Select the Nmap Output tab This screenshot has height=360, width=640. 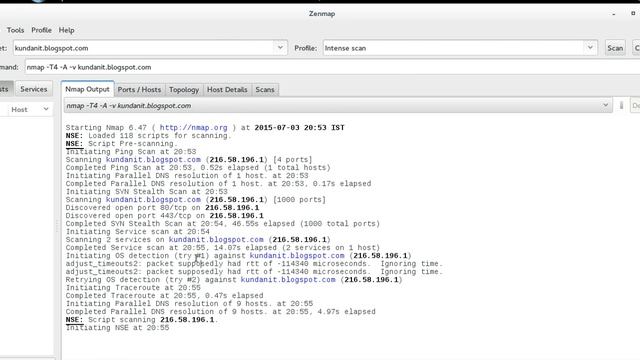click(x=87, y=89)
